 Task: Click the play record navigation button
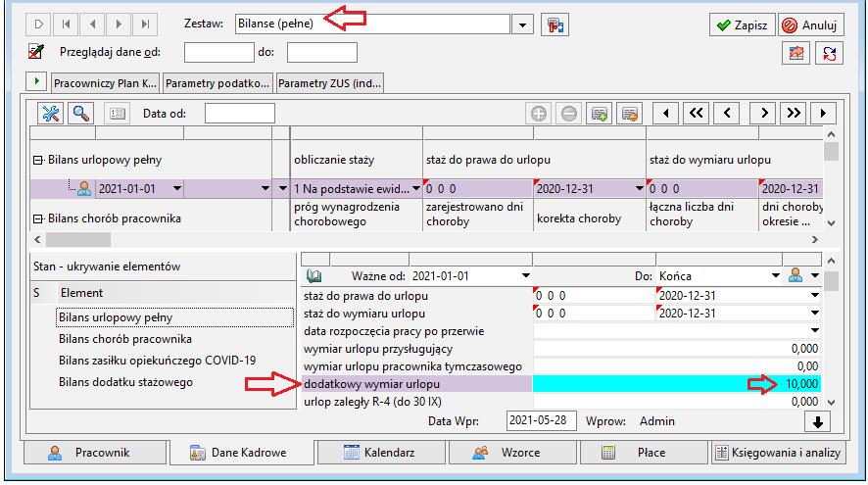click(x=38, y=24)
